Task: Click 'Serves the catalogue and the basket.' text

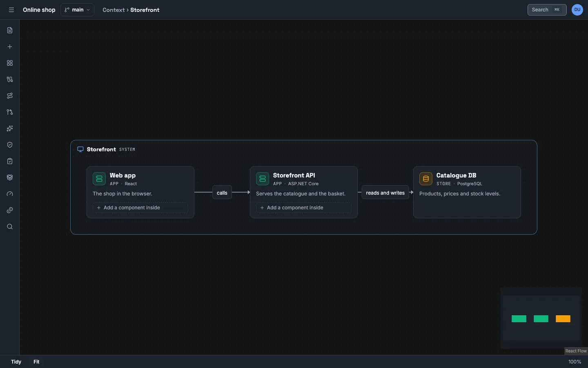Action: pos(301,194)
